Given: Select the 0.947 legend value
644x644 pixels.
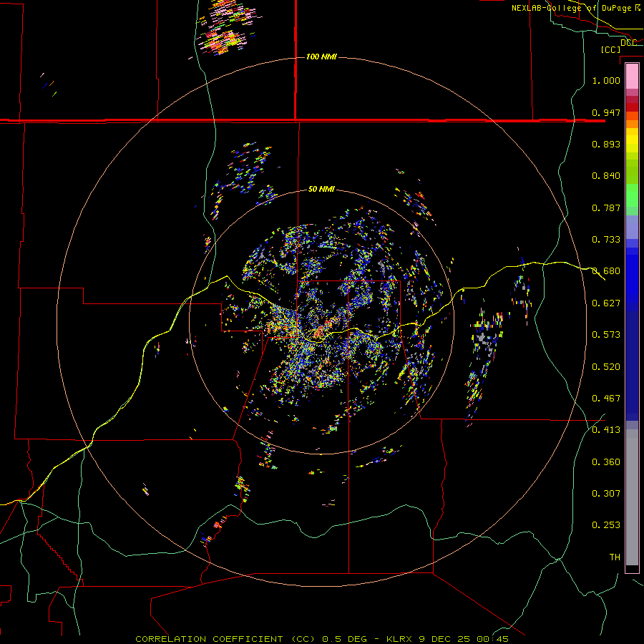Looking at the screenshot, I should click(606, 112).
